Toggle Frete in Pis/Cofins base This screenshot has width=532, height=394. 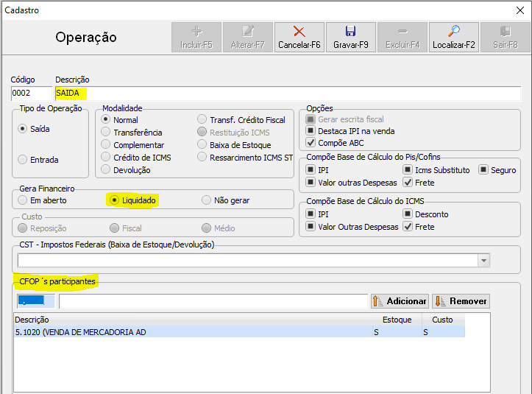408,183
